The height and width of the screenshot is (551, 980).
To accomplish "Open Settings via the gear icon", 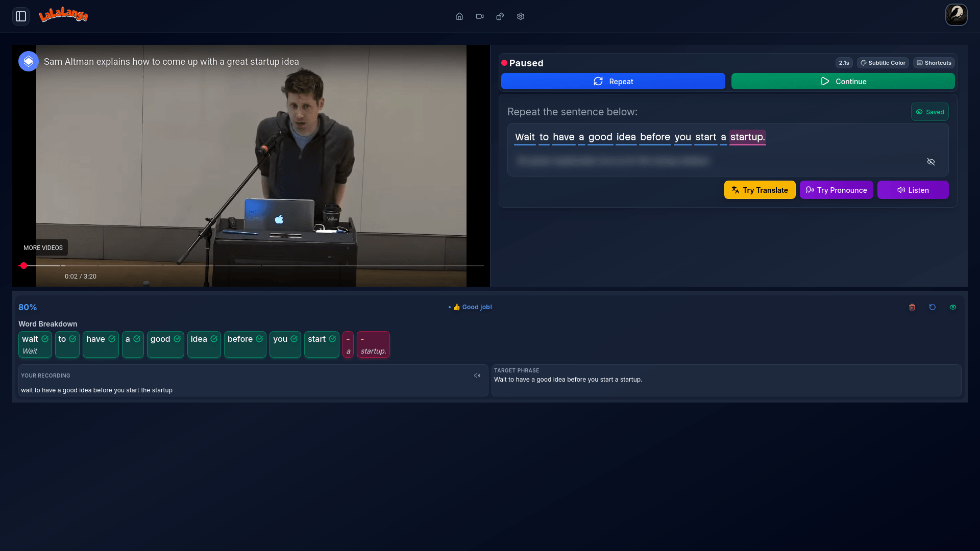I will click(x=520, y=16).
